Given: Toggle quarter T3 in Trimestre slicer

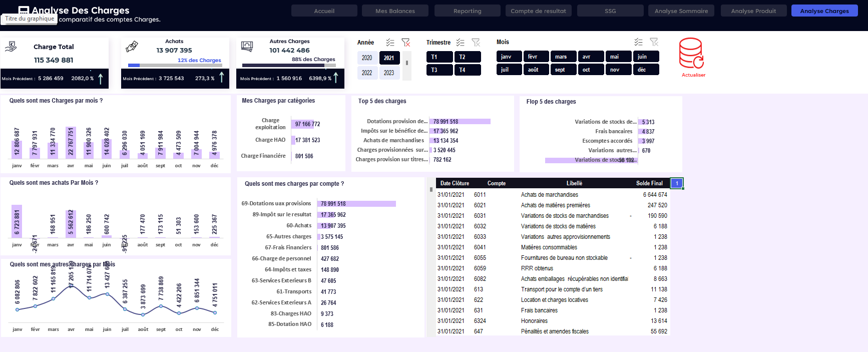Looking at the screenshot, I should pyautogui.click(x=440, y=70).
